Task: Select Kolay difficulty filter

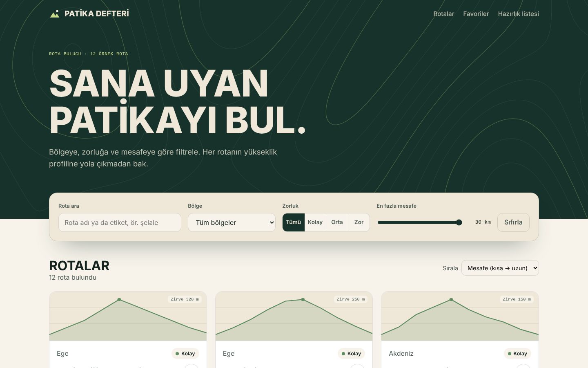Action: (x=315, y=222)
